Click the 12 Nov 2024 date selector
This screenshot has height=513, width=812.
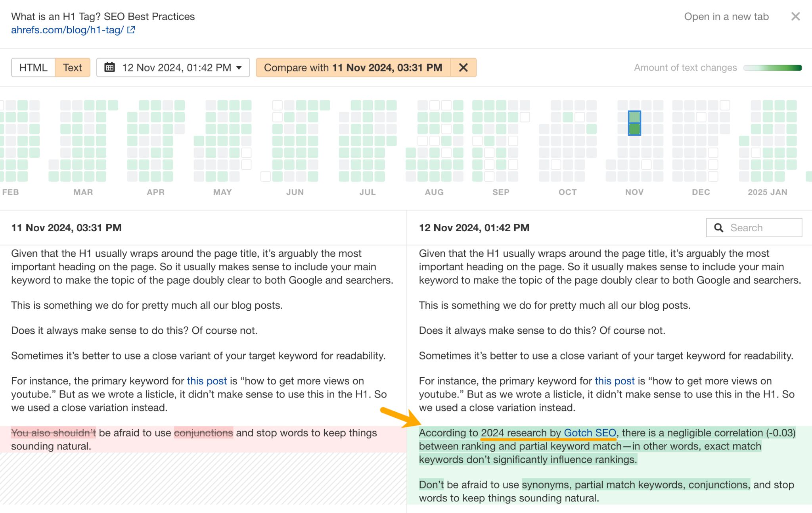coord(176,67)
